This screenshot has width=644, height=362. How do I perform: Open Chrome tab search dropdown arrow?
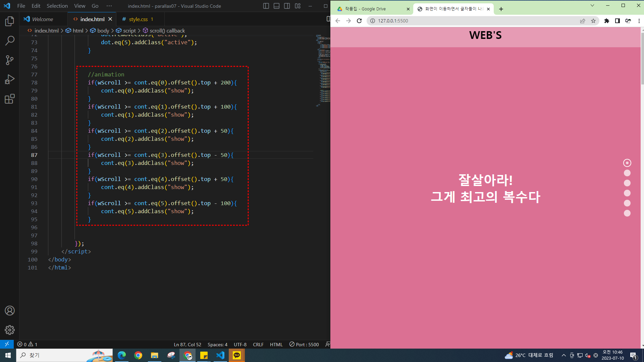click(x=592, y=5)
